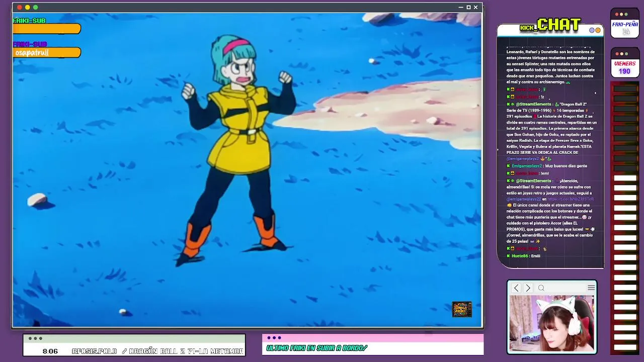Click the "Emiii" chat message
Screen dimensions: 644x362
(x=536, y=256)
